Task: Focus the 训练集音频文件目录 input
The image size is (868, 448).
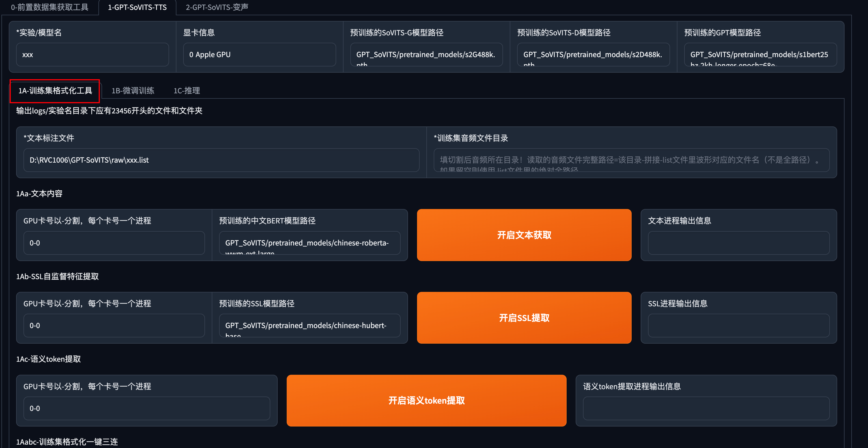Action: [x=631, y=160]
